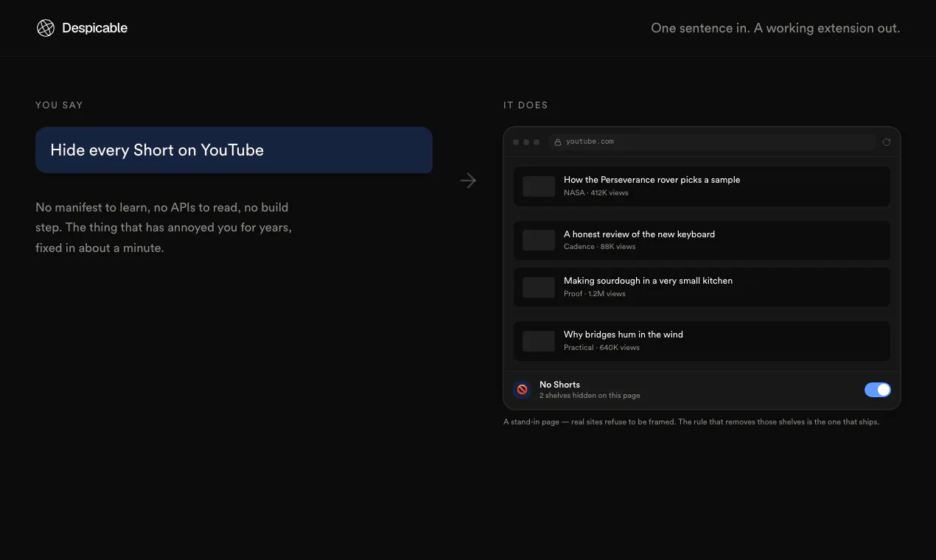
Task: Click the sourdough video thumbnail
Action: click(x=539, y=287)
